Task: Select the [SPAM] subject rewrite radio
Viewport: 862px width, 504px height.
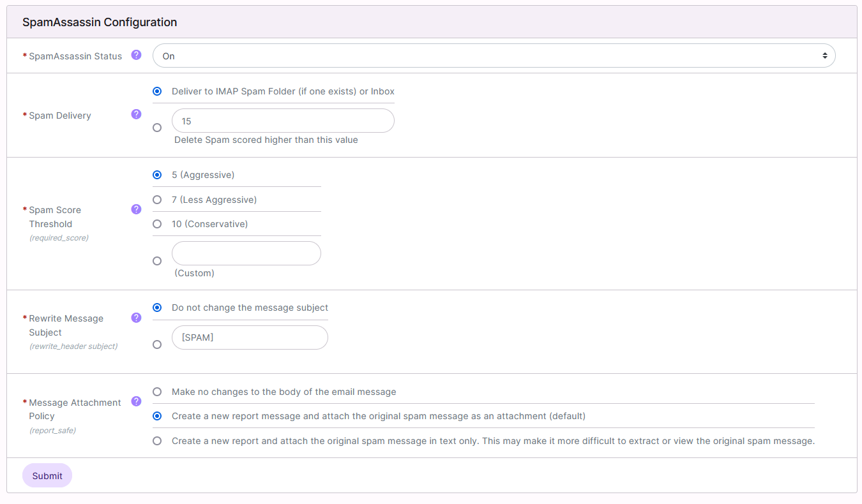Action: point(157,345)
